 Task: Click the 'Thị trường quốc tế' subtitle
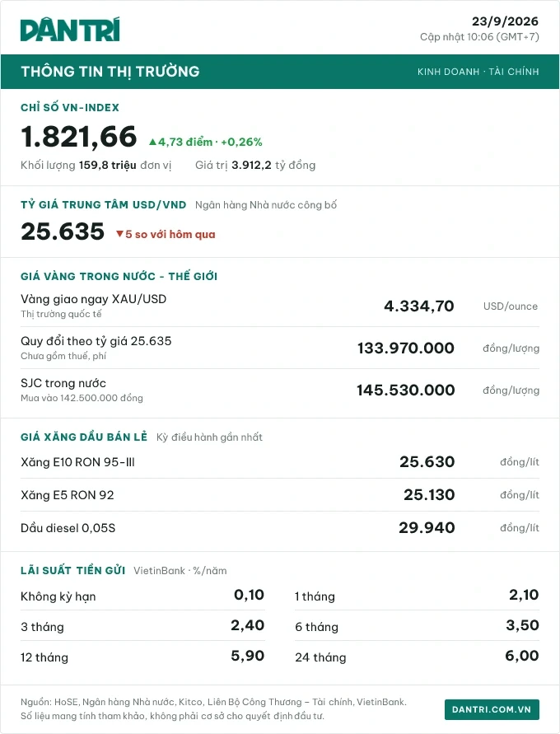tap(61, 314)
